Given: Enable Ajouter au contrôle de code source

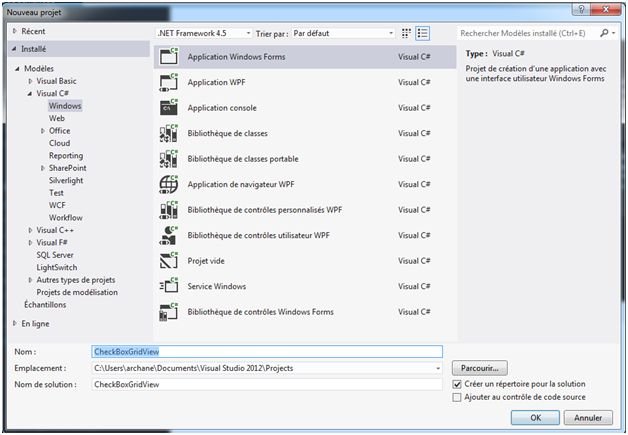Looking at the screenshot, I should (x=457, y=397).
